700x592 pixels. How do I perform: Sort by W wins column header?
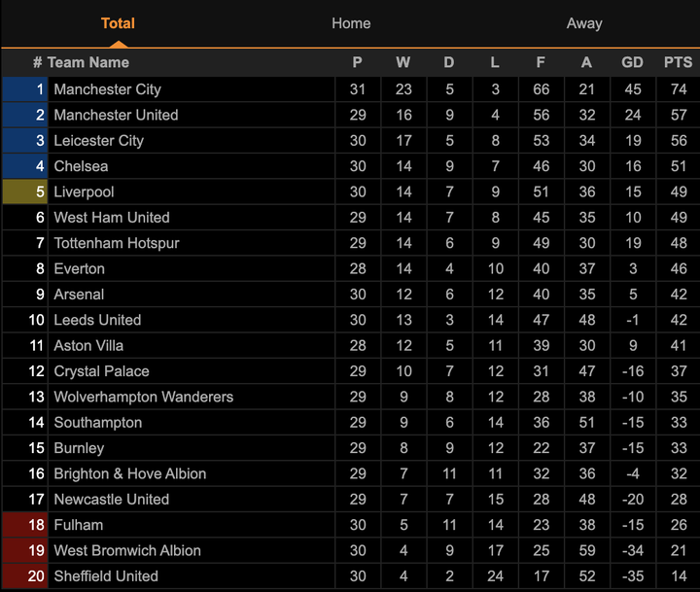point(403,62)
